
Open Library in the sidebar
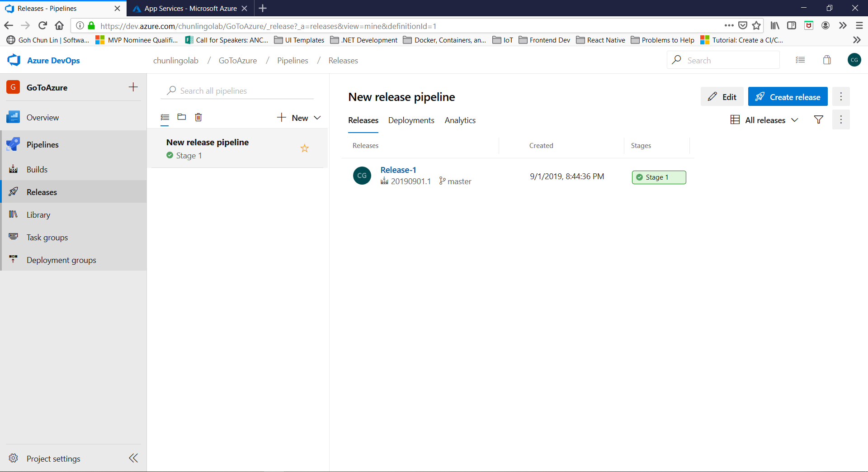(38, 215)
